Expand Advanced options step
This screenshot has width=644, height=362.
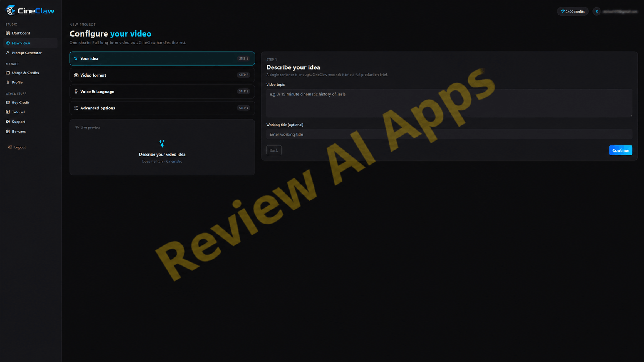(162, 108)
